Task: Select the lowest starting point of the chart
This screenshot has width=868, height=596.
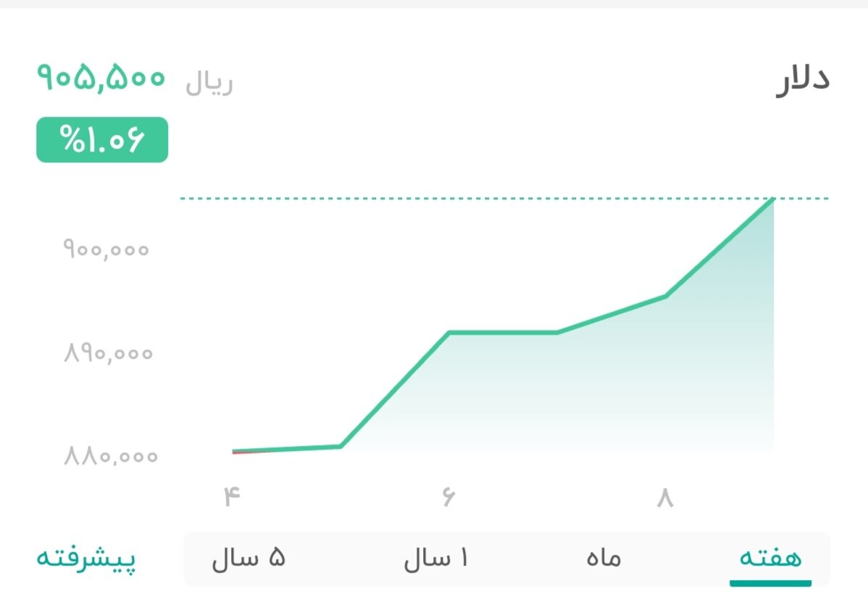Action: (232, 450)
